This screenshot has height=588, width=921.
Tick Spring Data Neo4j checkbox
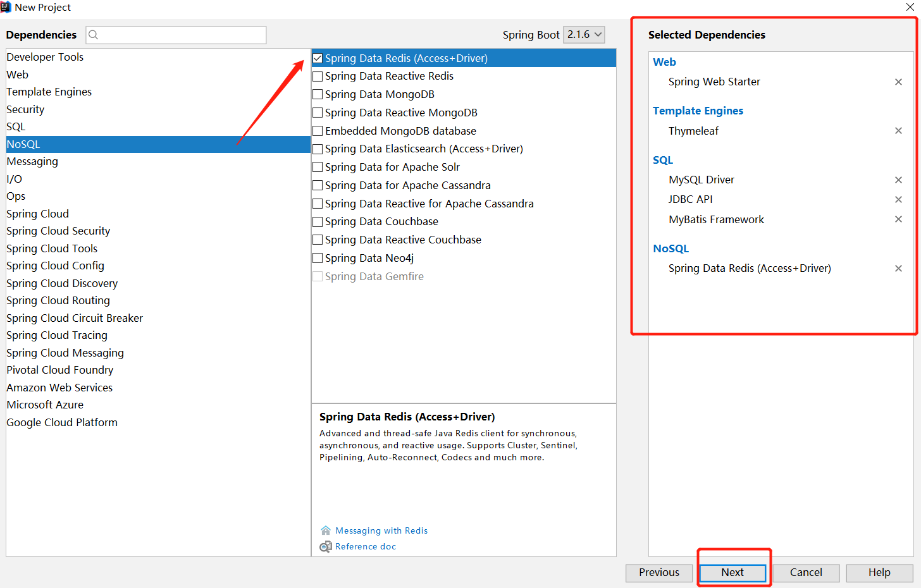tap(318, 259)
